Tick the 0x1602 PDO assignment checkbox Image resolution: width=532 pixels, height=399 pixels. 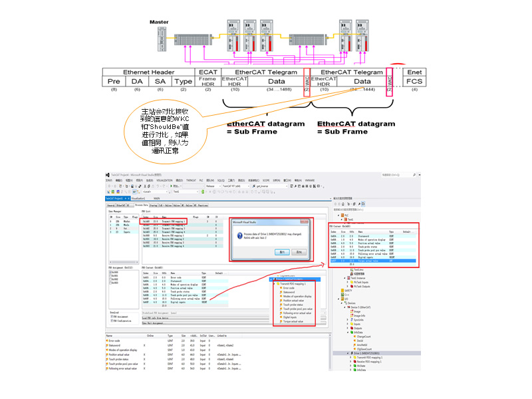point(110,279)
